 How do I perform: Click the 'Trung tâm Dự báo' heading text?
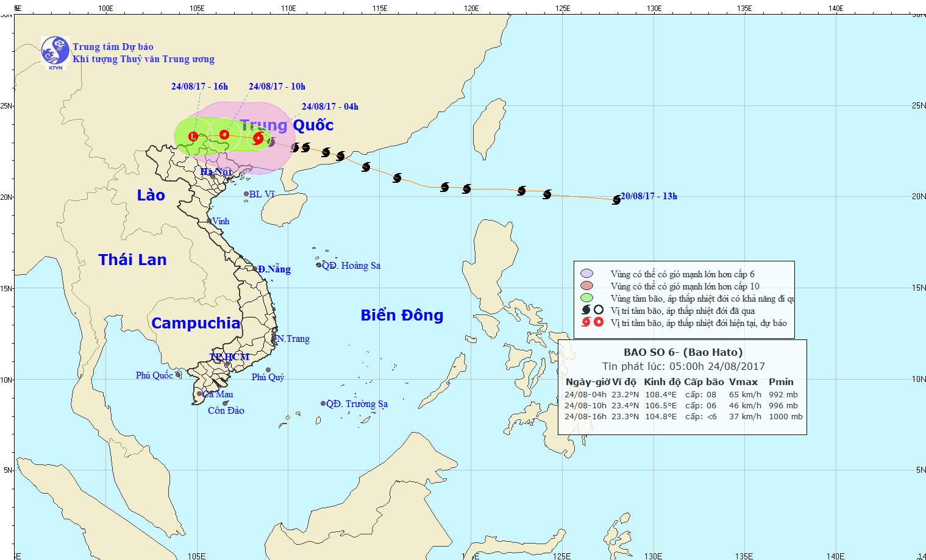(x=113, y=47)
